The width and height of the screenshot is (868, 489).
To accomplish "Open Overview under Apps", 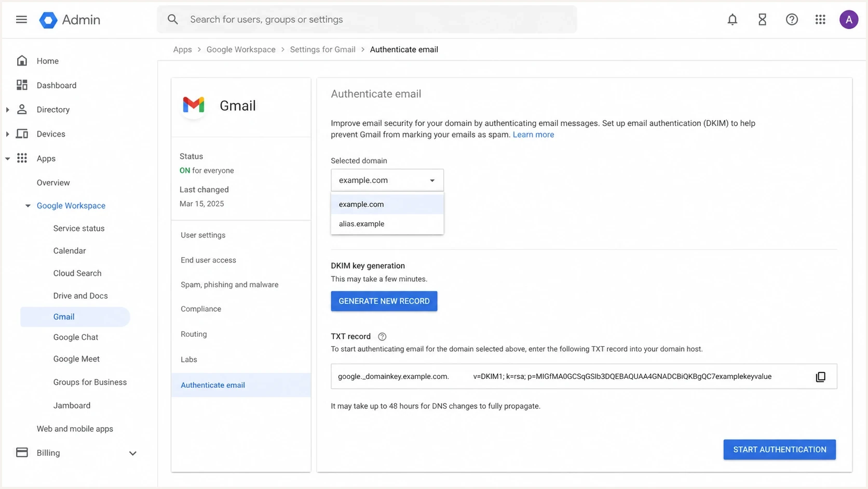I will 53,182.
